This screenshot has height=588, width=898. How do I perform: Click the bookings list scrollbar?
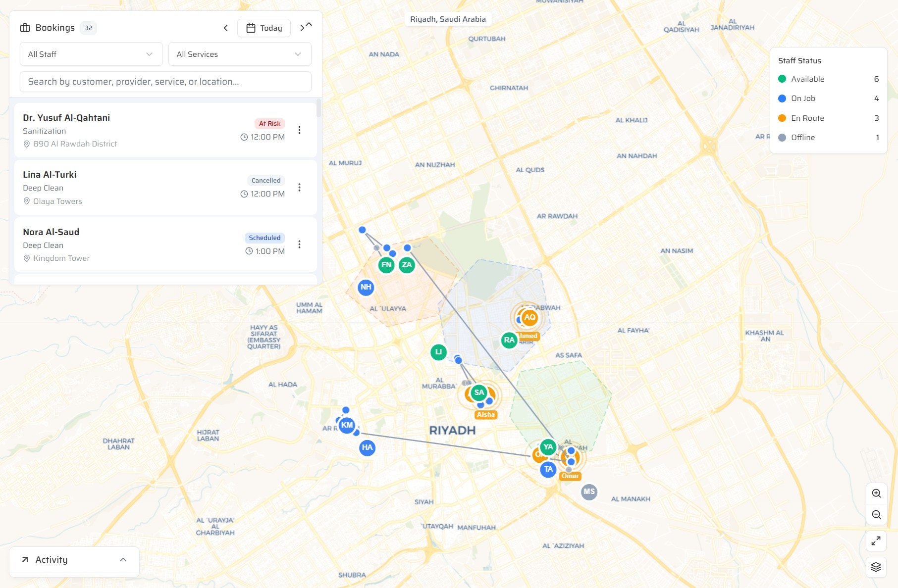[x=318, y=108]
